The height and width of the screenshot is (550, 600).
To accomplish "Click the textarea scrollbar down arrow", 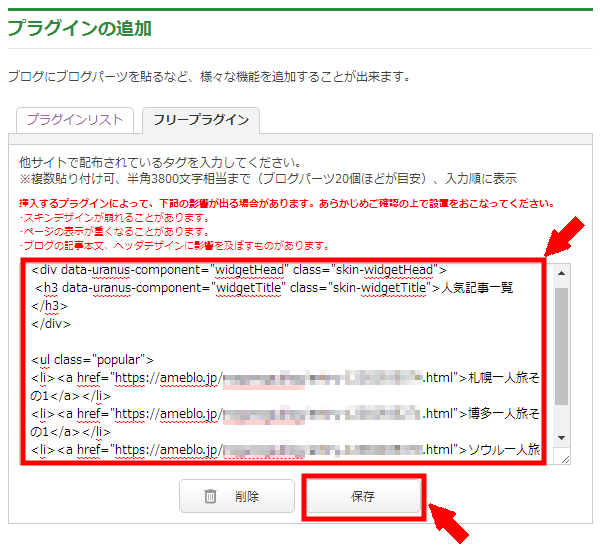I will [561, 438].
